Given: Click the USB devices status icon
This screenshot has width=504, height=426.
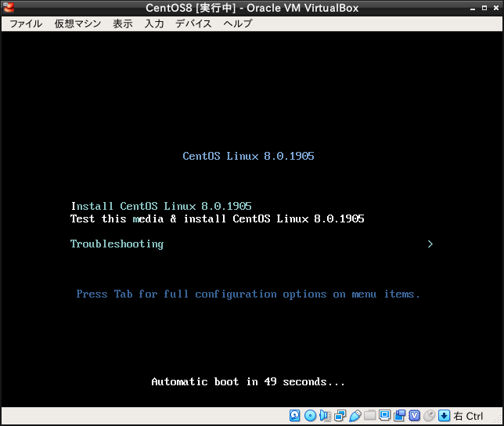Looking at the screenshot, I should tap(355, 416).
